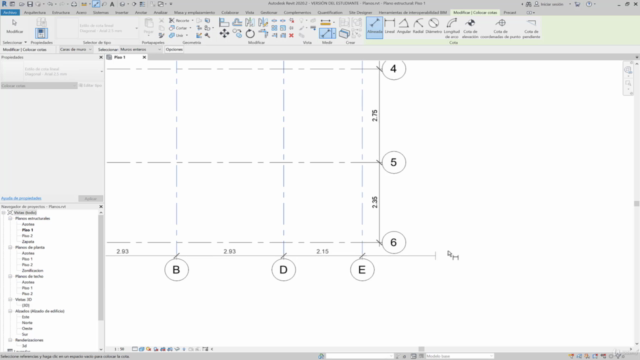Click the shopping cart icon in title bar
Image resolution: width=640 pixels, height=360 pixels.
[577, 4]
